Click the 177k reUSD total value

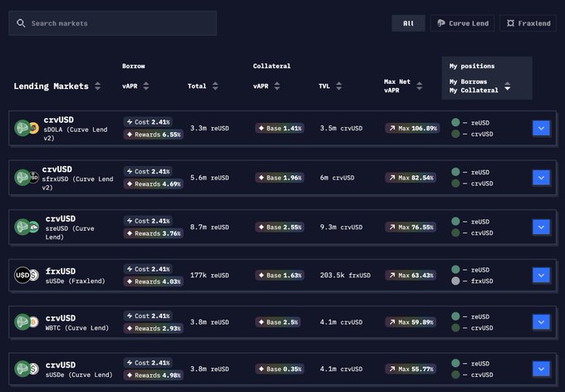209,275
